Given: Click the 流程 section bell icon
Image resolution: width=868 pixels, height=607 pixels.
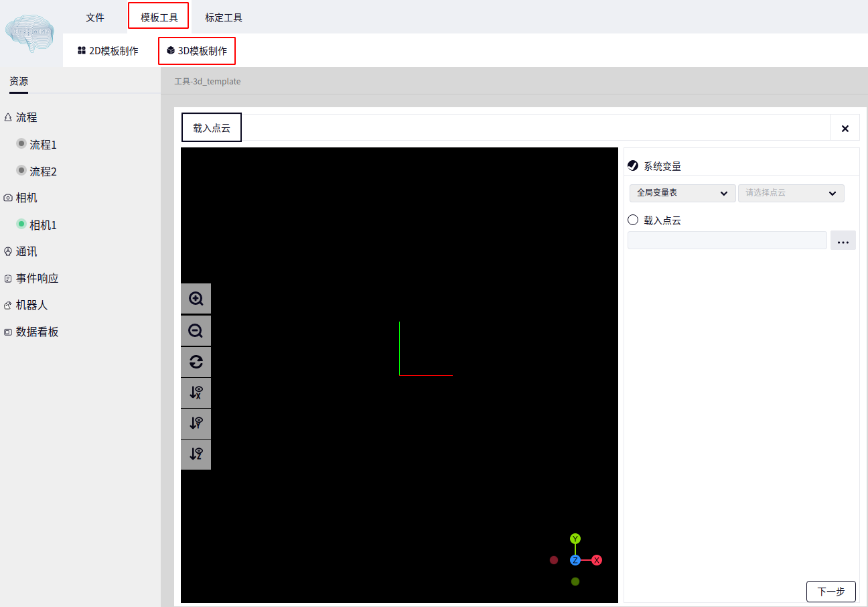Looking at the screenshot, I should [x=8, y=117].
